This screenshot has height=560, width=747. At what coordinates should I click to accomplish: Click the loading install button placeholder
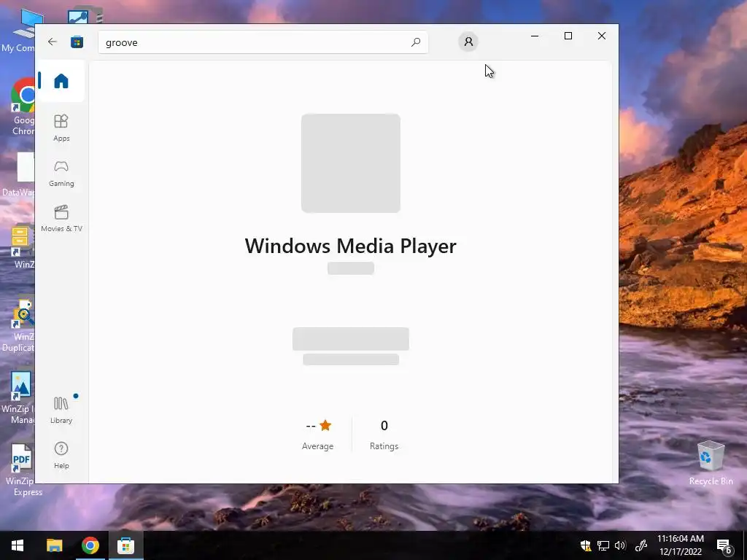click(351, 339)
